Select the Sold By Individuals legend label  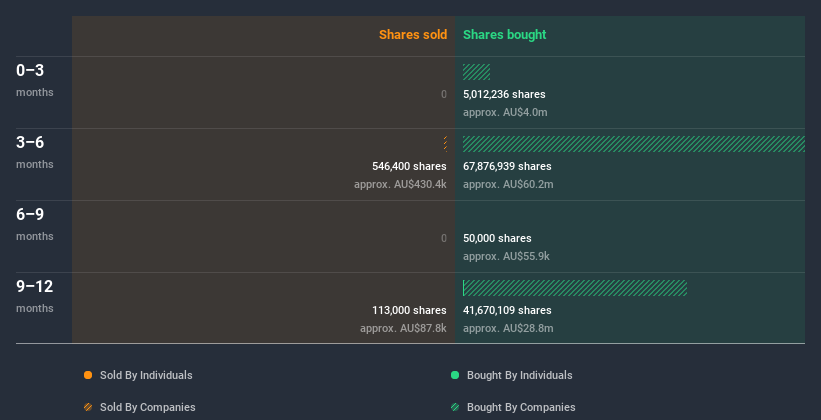[x=146, y=375]
